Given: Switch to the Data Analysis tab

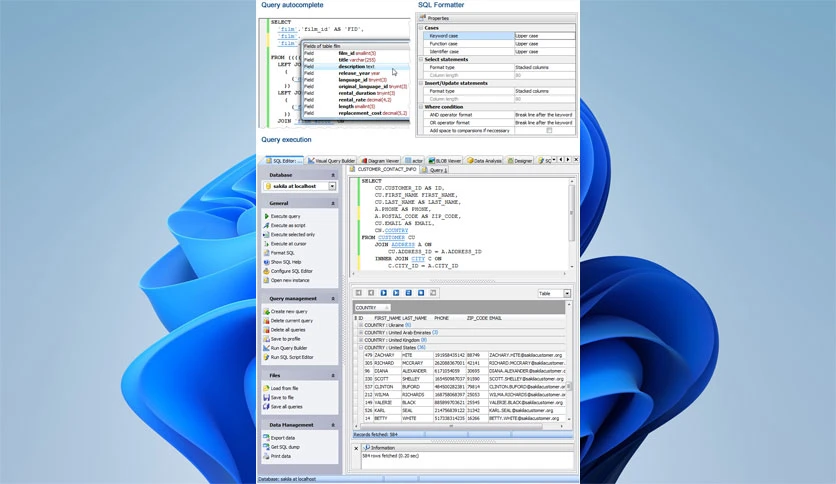Looking at the screenshot, I should (484, 160).
